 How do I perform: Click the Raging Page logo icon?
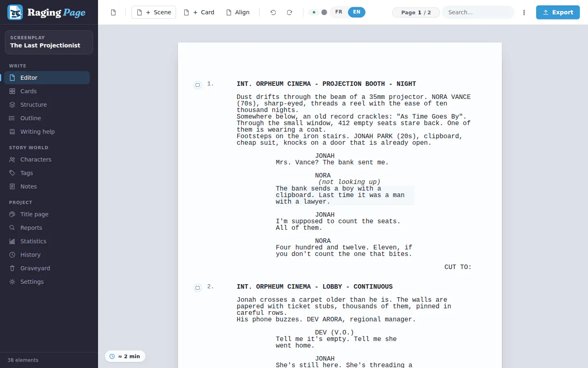click(15, 12)
